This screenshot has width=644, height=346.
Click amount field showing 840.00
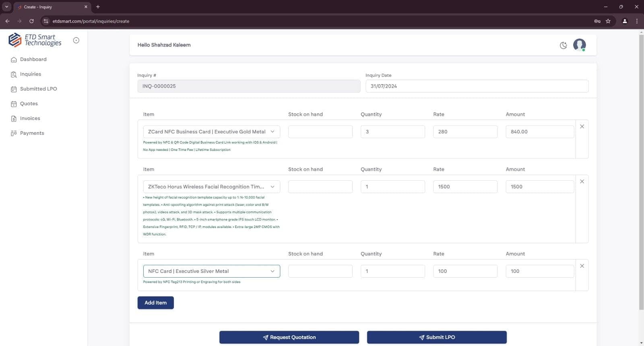[540, 132]
